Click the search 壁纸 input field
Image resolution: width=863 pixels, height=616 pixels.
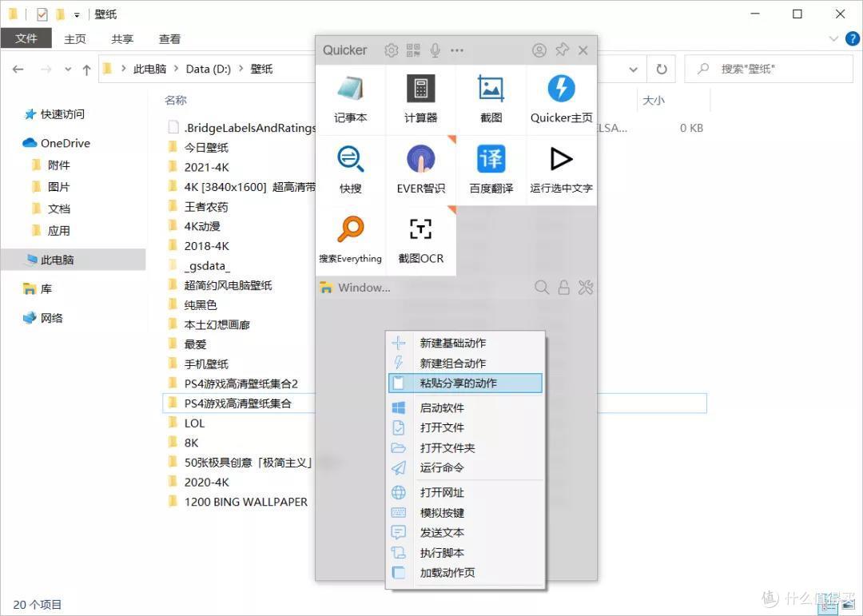(x=769, y=70)
